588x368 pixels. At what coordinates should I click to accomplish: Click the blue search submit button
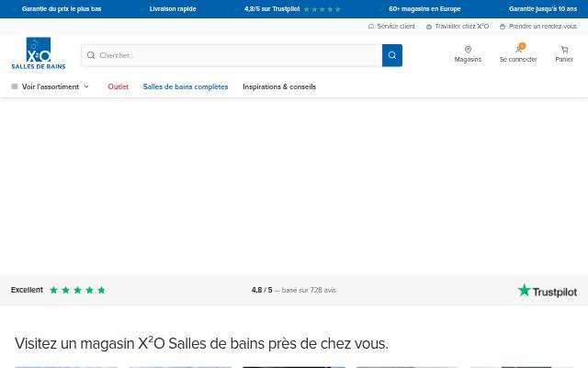coord(392,55)
